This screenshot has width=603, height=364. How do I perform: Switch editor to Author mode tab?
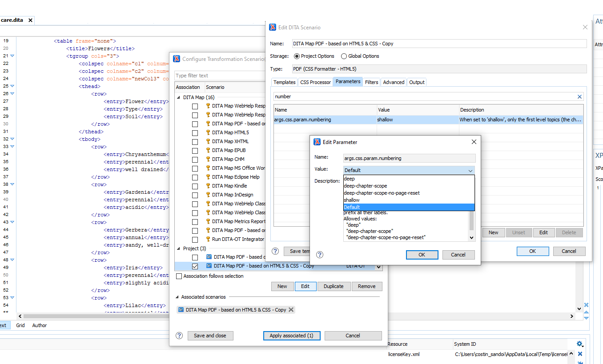tap(40, 325)
